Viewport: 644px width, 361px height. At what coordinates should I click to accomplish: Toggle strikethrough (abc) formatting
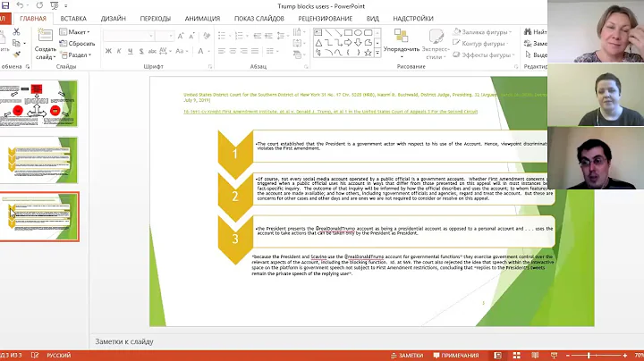tap(152, 51)
